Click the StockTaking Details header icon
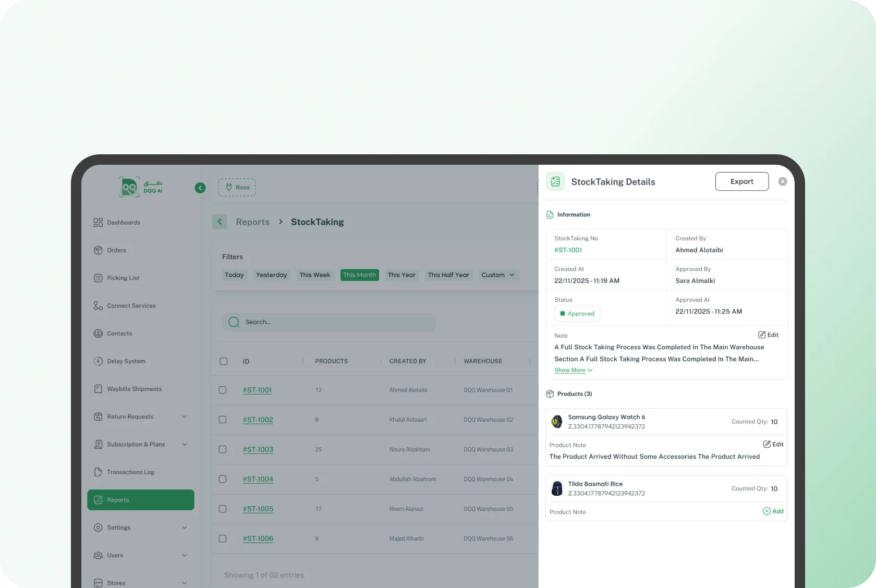 [555, 181]
